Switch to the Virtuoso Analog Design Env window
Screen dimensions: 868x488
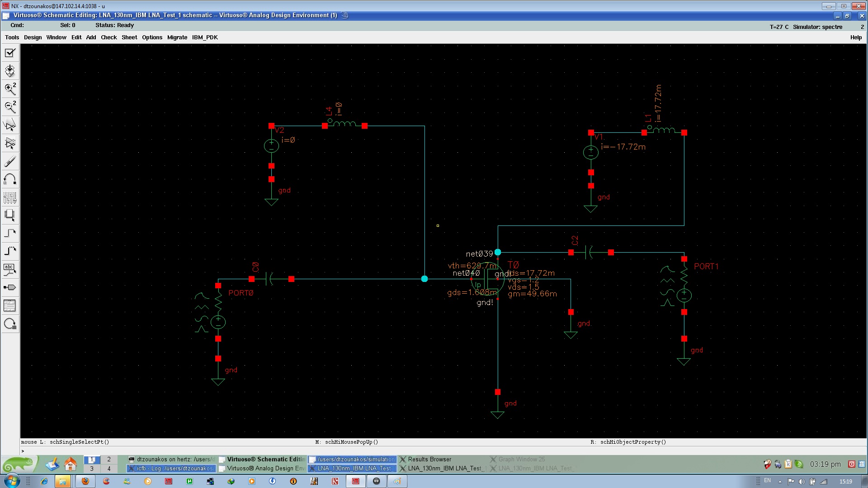click(265, 469)
